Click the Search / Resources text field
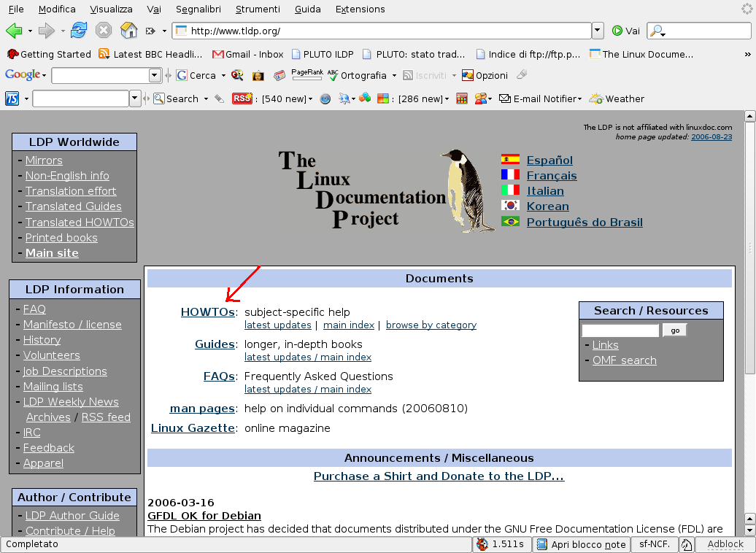756x553 pixels. (x=620, y=330)
